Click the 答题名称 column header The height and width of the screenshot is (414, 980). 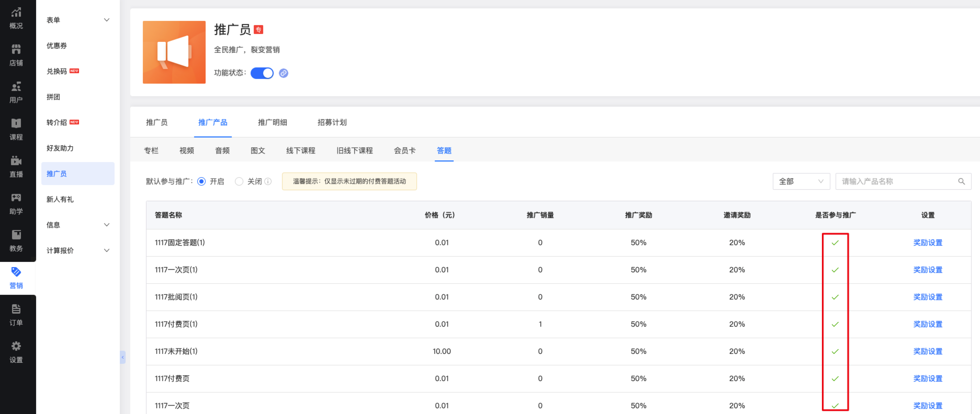168,215
